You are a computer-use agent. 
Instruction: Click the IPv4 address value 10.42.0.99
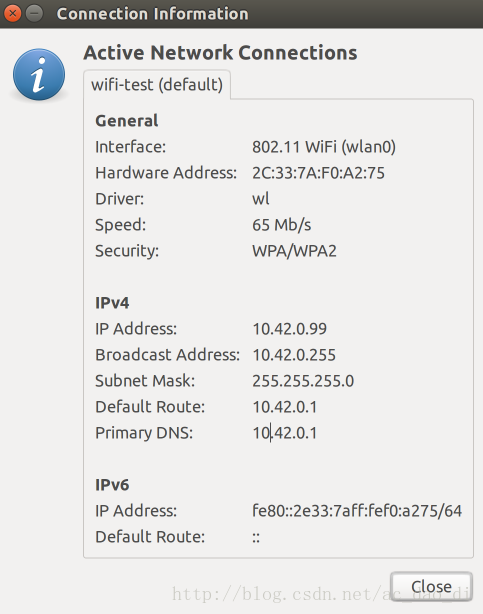pos(289,329)
